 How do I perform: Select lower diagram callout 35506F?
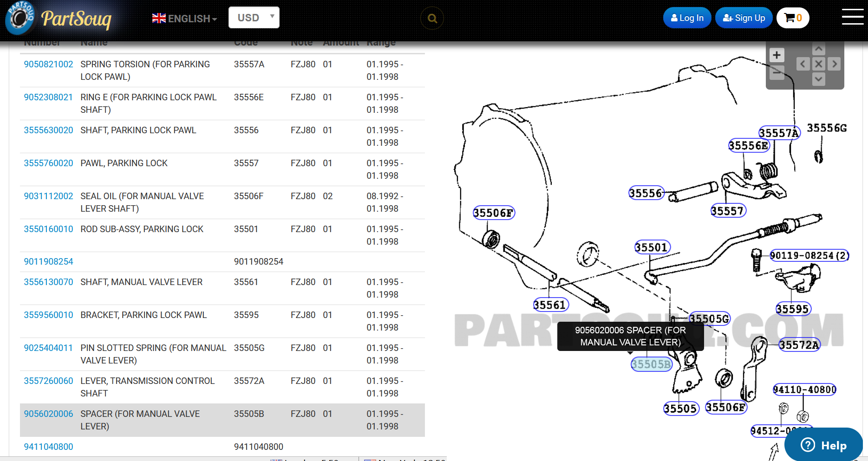[x=726, y=407]
